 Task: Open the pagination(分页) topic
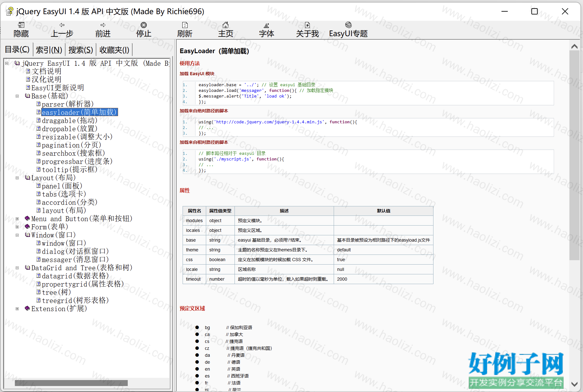(71, 145)
